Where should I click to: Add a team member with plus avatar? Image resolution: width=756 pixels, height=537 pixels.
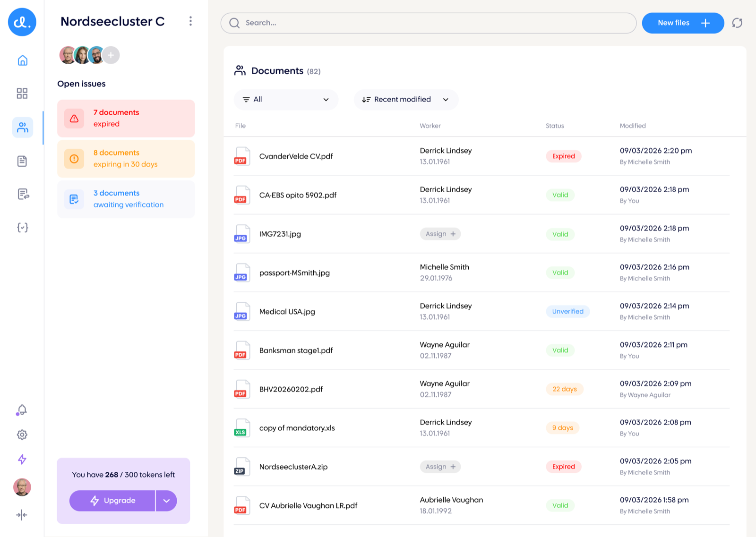pos(111,55)
